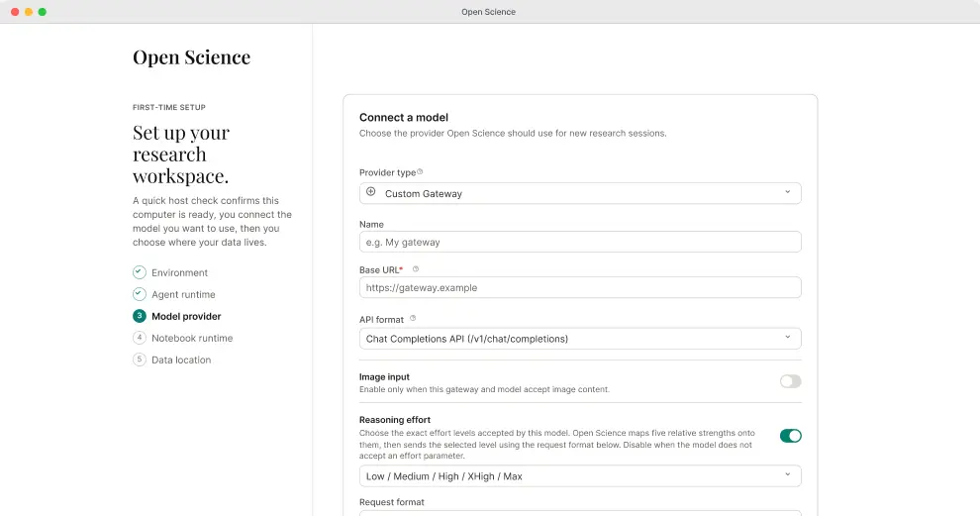
Task: Enable the Image input toggle
Action: click(x=790, y=381)
